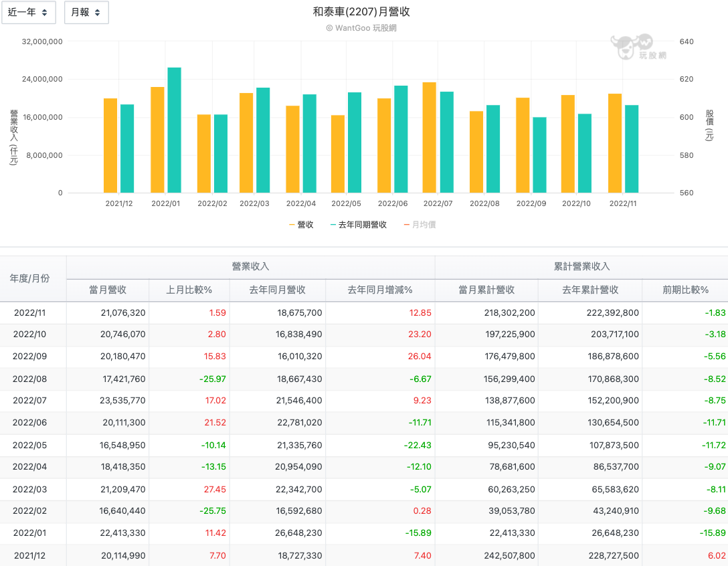Click the month-over-month value -25.97
This screenshot has width=728, height=566.
(x=213, y=379)
